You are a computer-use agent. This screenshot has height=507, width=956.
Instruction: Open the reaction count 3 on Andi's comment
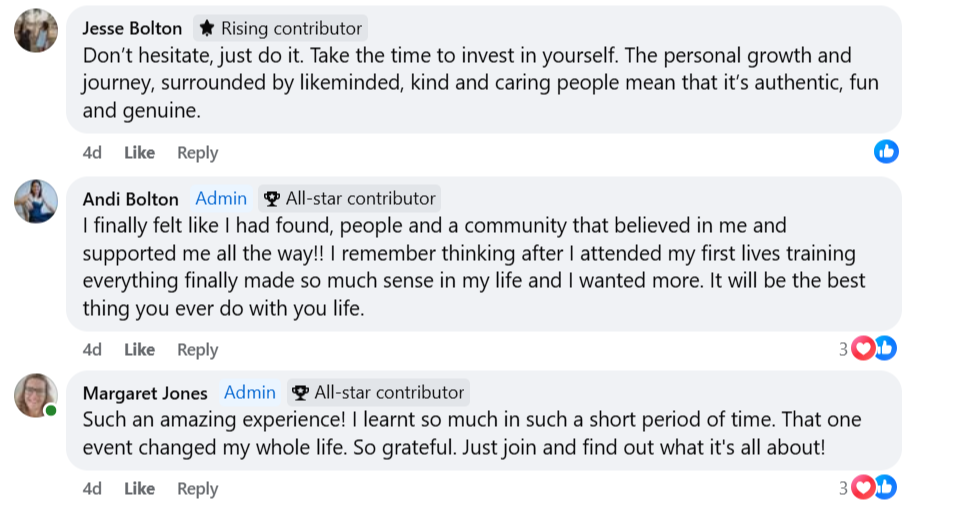tap(843, 349)
